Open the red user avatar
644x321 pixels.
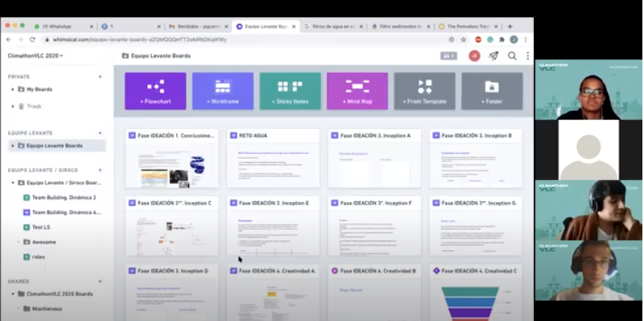click(474, 56)
